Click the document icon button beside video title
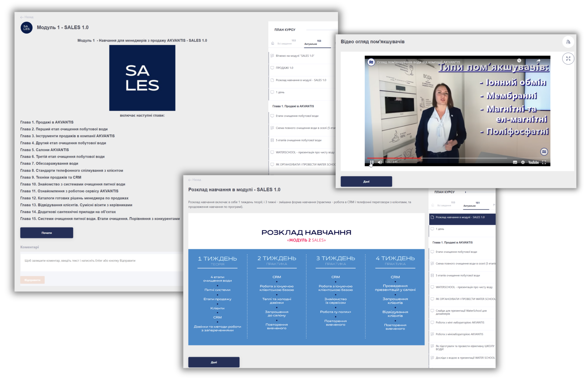The width and height of the screenshot is (588, 379). point(568,42)
